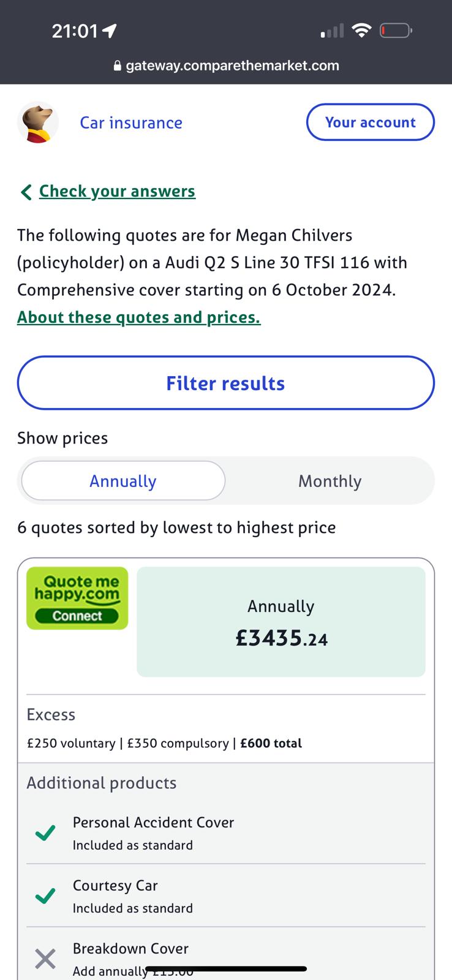Viewport: 452px width, 980px height.
Task: Open the Filter results panel
Action: pos(226,383)
